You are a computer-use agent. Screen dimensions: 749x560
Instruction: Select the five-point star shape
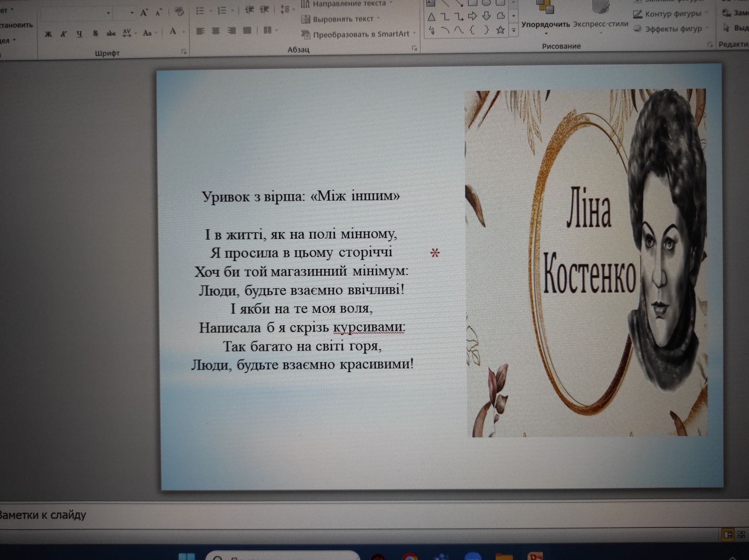click(500, 30)
